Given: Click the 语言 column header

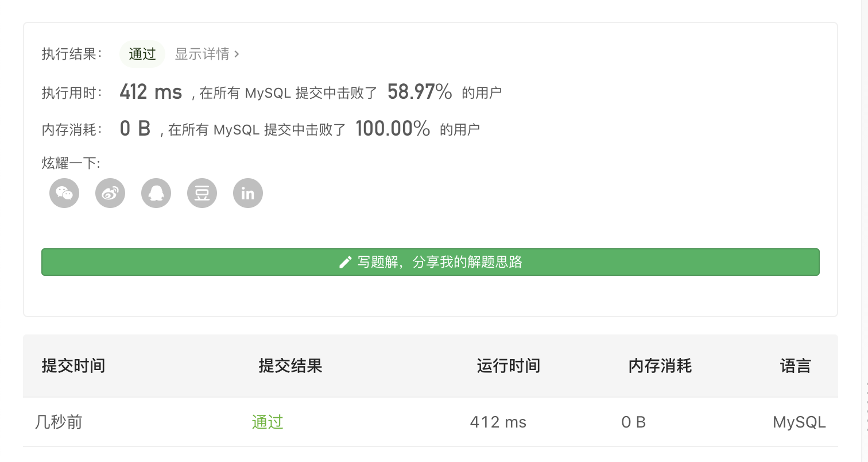Looking at the screenshot, I should pyautogui.click(x=796, y=365).
